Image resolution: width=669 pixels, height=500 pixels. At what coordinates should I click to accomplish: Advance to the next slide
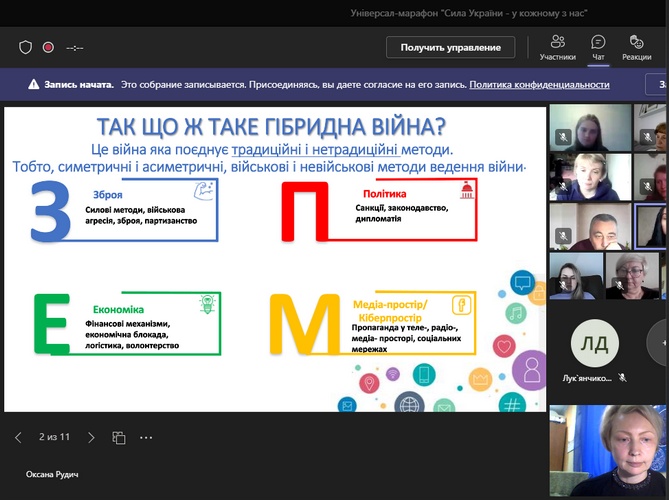91,437
